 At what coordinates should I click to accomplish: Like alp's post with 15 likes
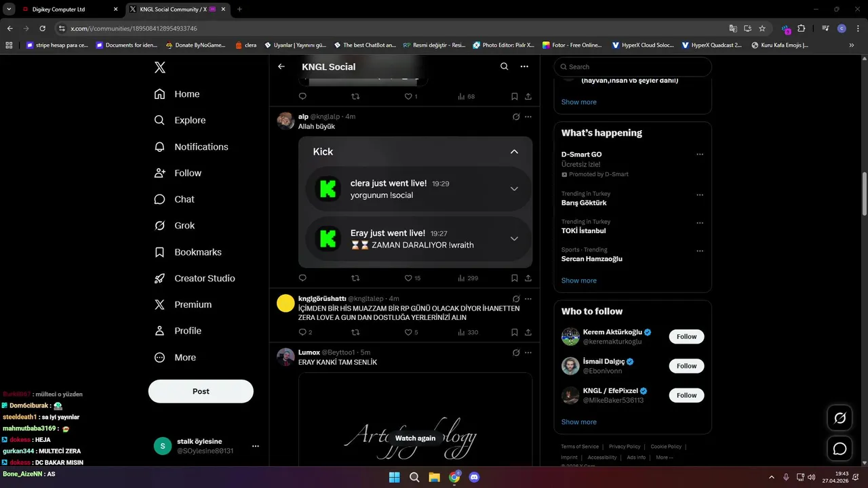[x=412, y=278]
